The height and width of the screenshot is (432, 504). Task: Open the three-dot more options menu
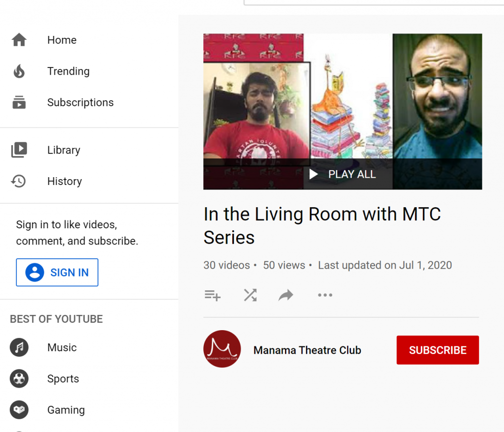[325, 295]
